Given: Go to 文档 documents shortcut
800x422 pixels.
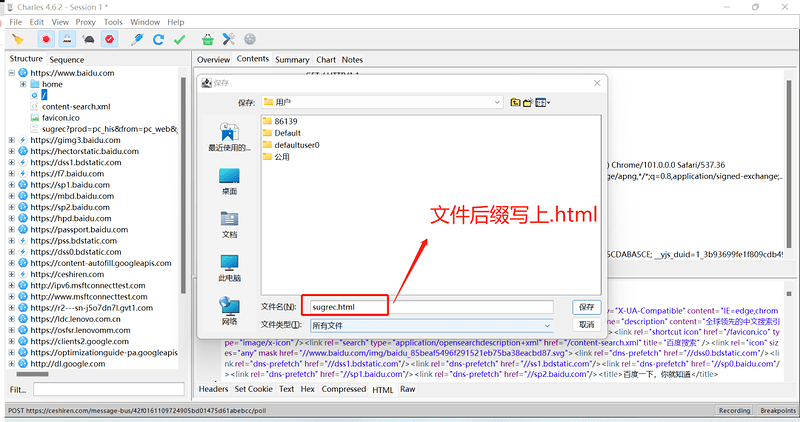Looking at the screenshot, I should tap(229, 225).
